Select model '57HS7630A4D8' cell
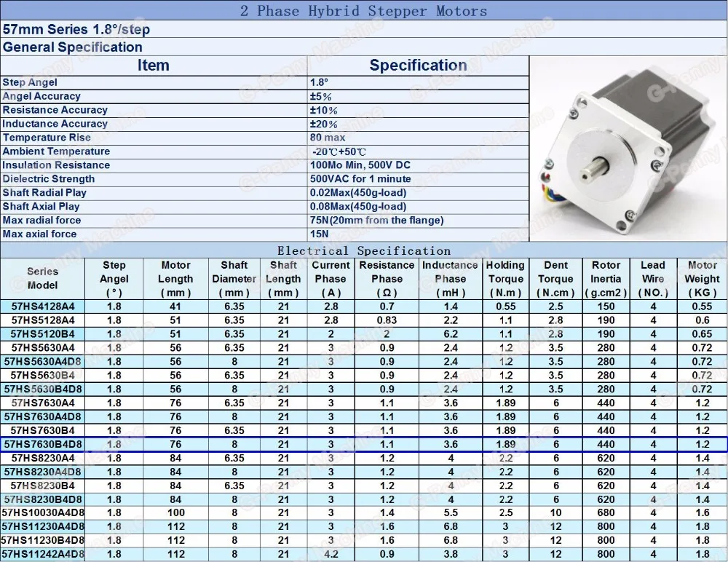Viewport: 728px width, 562px height. (x=43, y=416)
